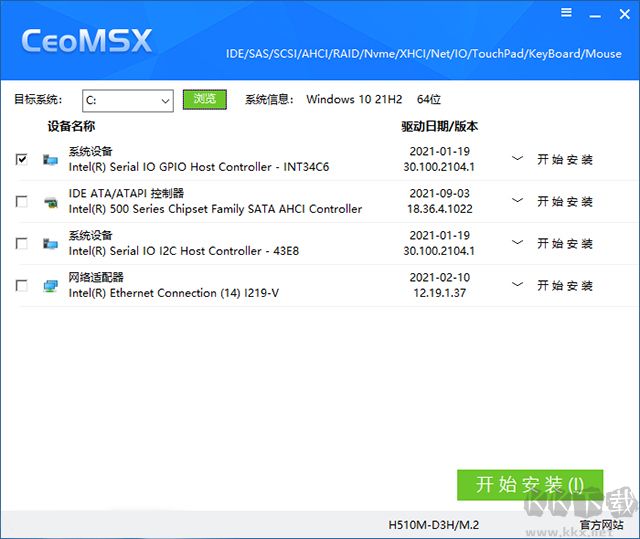Expand the chevron for SATA AHCI Controller row
Viewport: 640px width, 539px height.
(517, 200)
